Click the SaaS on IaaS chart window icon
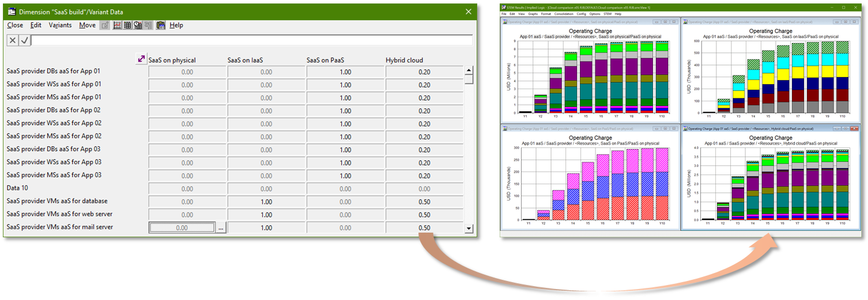Image resolution: width=868 pixels, height=300 pixels. click(x=685, y=22)
